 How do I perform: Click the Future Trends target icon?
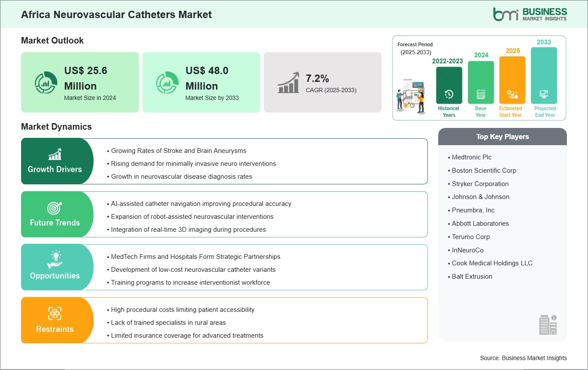tap(55, 208)
